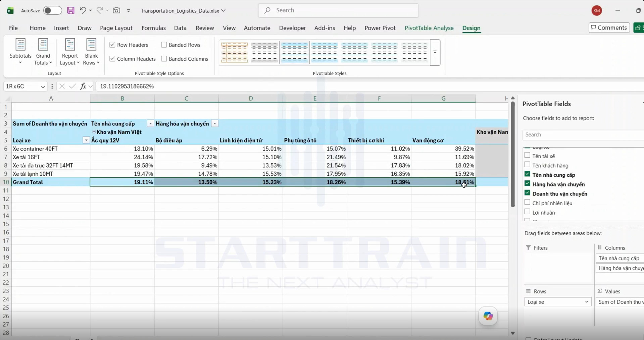The image size is (644, 340).
Task: Enable the Banded Rows checkbox
Action: coord(164,45)
